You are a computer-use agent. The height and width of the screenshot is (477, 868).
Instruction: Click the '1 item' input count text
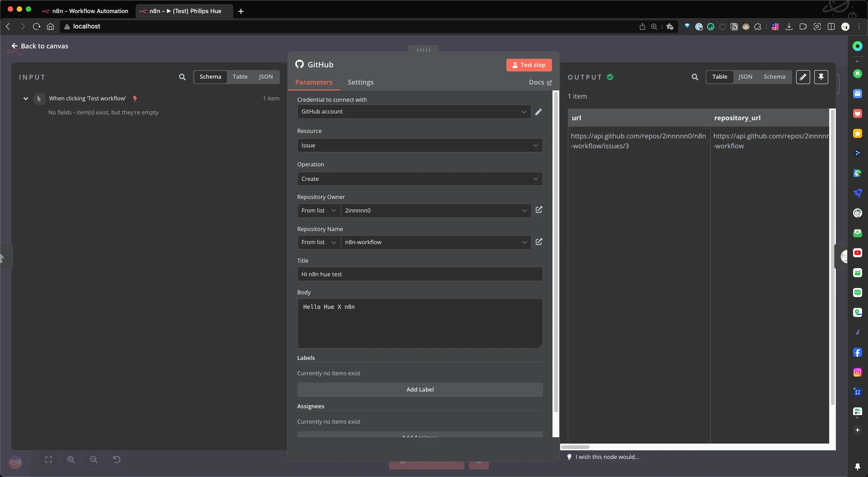tap(271, 98)
